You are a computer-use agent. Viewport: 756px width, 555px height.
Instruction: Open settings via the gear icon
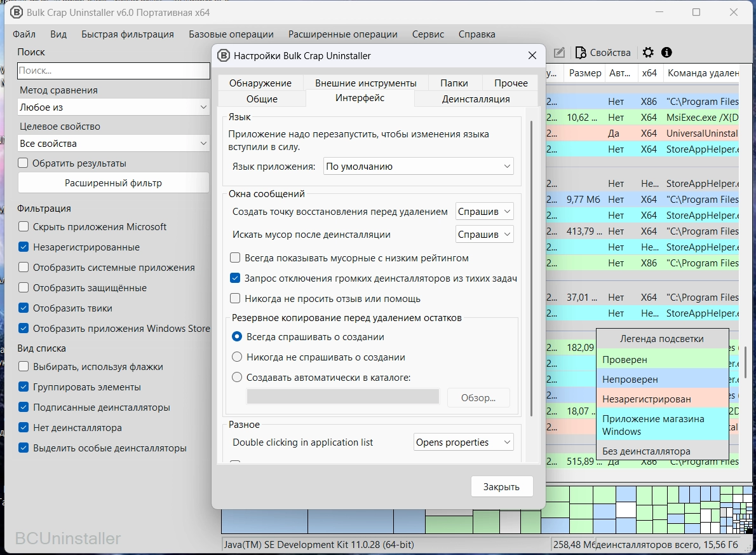647,53
